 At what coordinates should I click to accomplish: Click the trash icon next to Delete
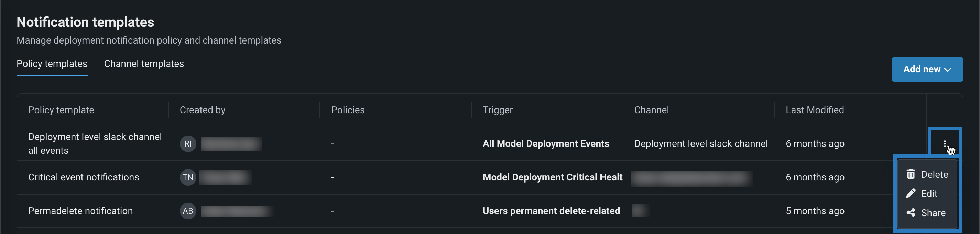point(911,174)
